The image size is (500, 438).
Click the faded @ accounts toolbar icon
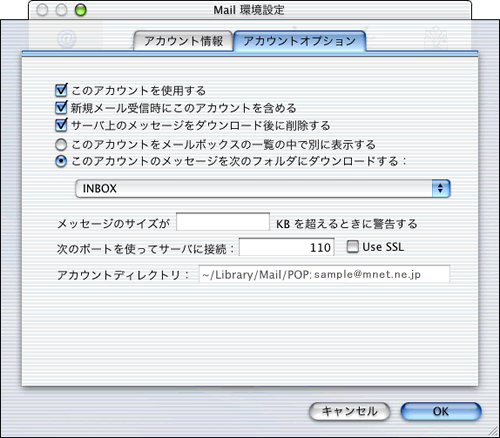pyautogui.click(x=67, y=39)
